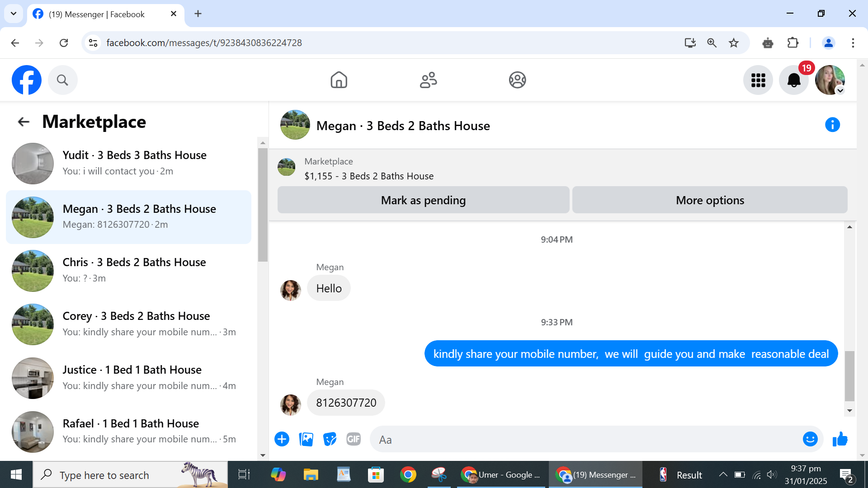Open more actions plus icon in composer
The image size is (868, 488).
coord(282,439)
